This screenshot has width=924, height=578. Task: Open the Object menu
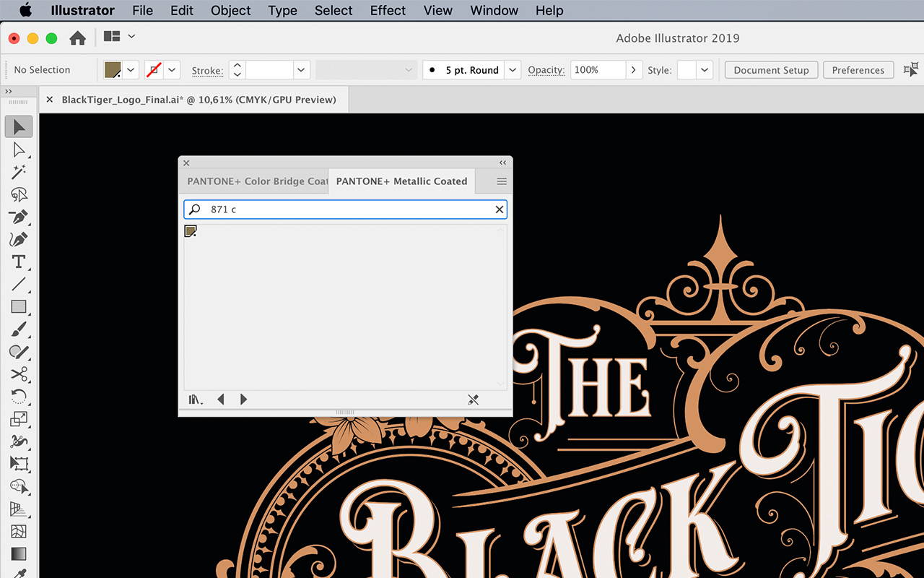coord(231,10)
